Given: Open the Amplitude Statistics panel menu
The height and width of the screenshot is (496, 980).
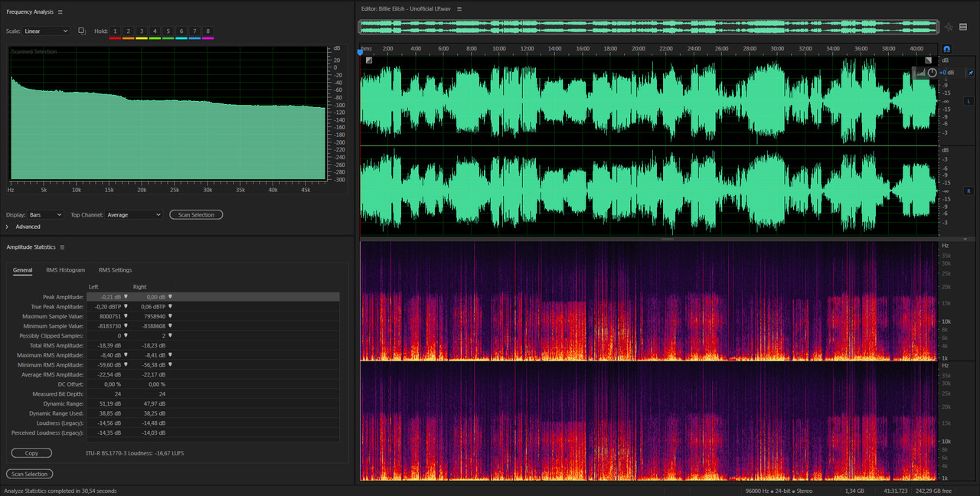Looking at the screenshot, I should [x=62, y=247].
